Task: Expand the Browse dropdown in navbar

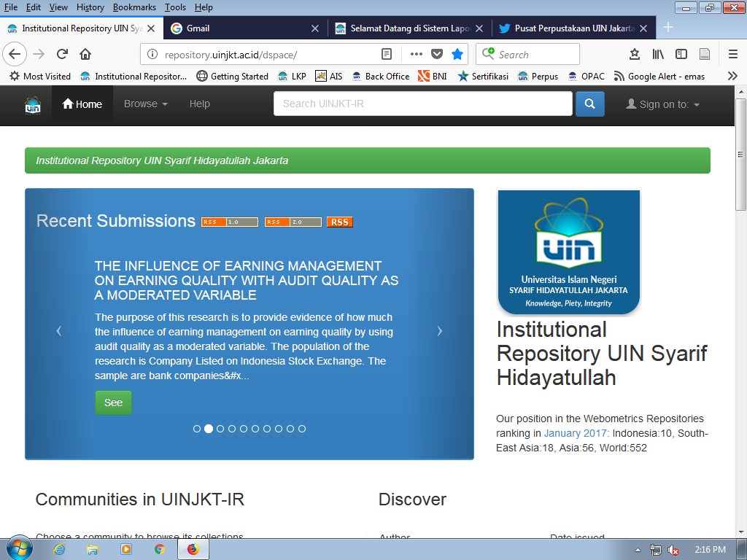Action: pyautogui.click(x=146, y=104)
